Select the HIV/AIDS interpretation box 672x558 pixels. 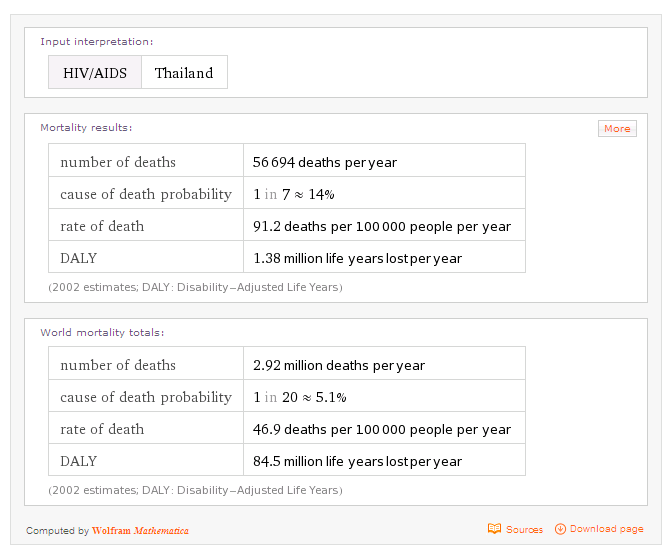pos(95,73)
